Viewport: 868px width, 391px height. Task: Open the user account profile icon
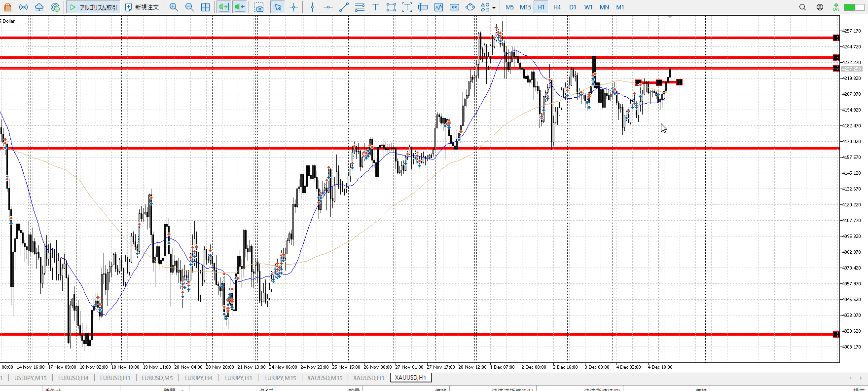point(820,7)
